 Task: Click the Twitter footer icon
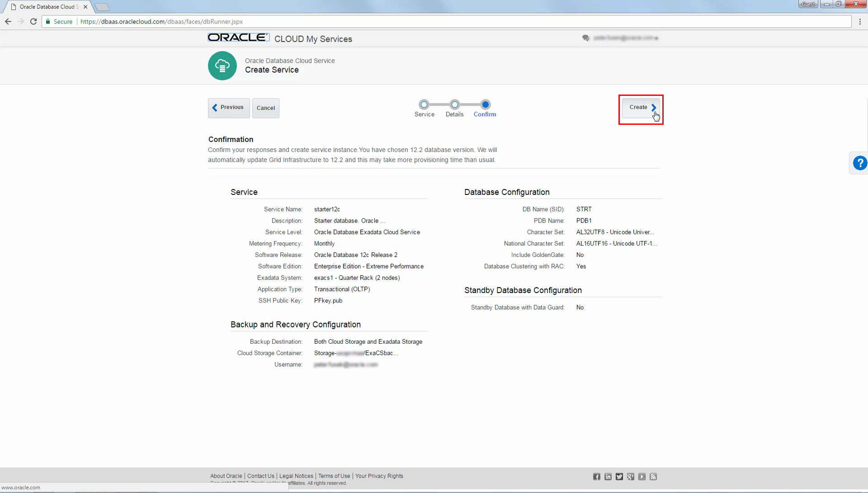[x=619, y=477]
